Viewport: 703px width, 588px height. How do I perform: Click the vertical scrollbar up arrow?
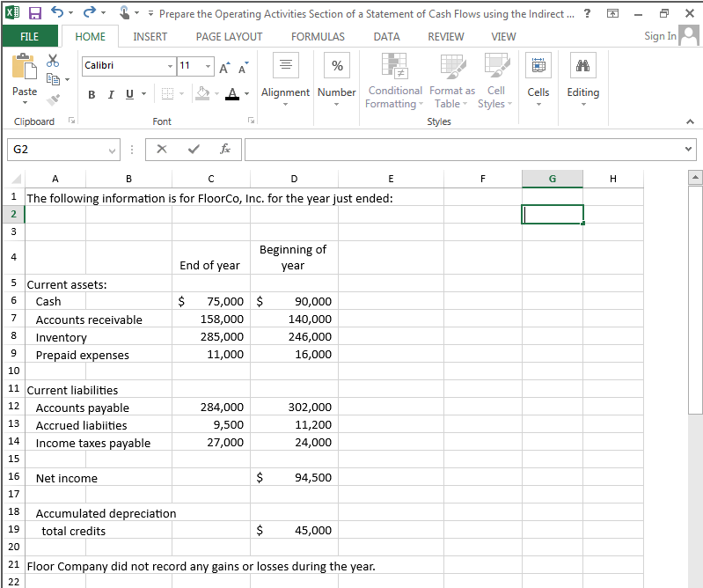(x=695, y=177)
